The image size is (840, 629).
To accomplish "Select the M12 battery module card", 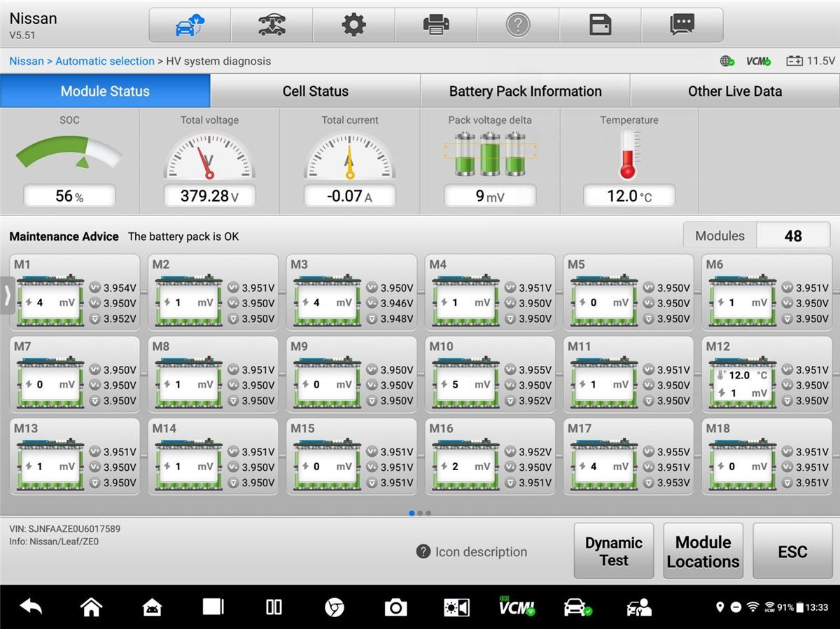I will (x=767, y=374).
